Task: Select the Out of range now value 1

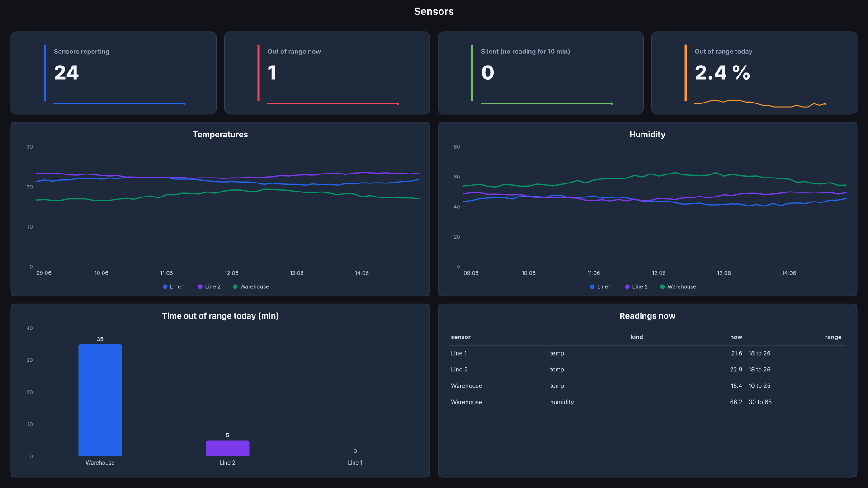Action: click(x=272, y=73)
